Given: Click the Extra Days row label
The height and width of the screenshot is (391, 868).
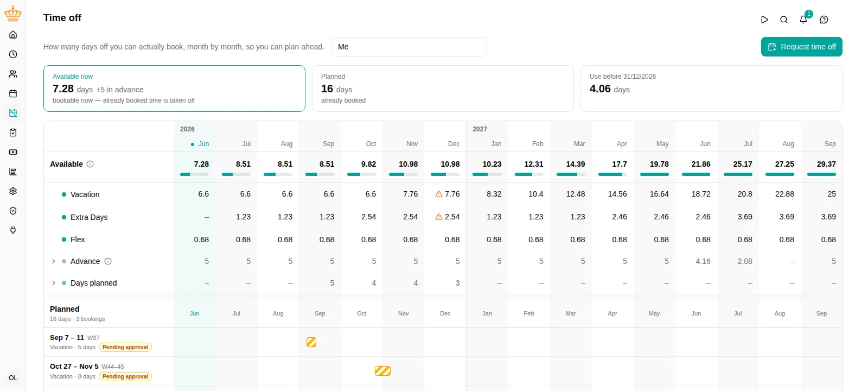Looking at the screenshot, I should tap(89, 217).
